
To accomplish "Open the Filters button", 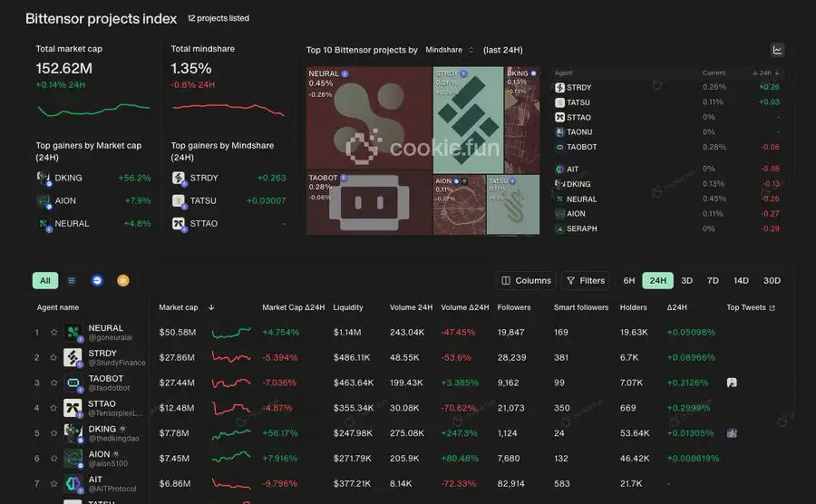I will (586, 280).
